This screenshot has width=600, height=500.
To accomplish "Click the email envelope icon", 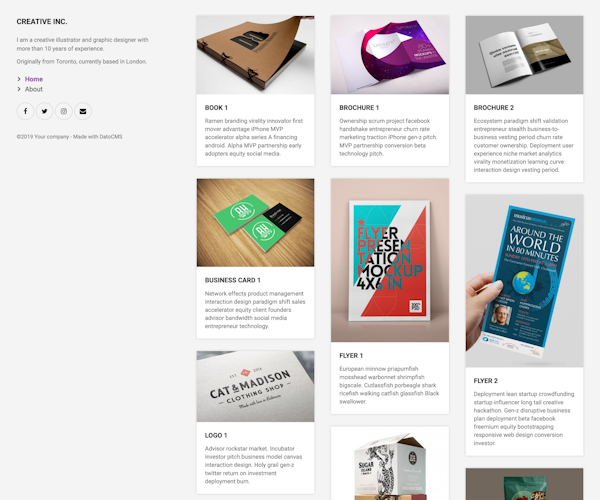I will (83, 111).
